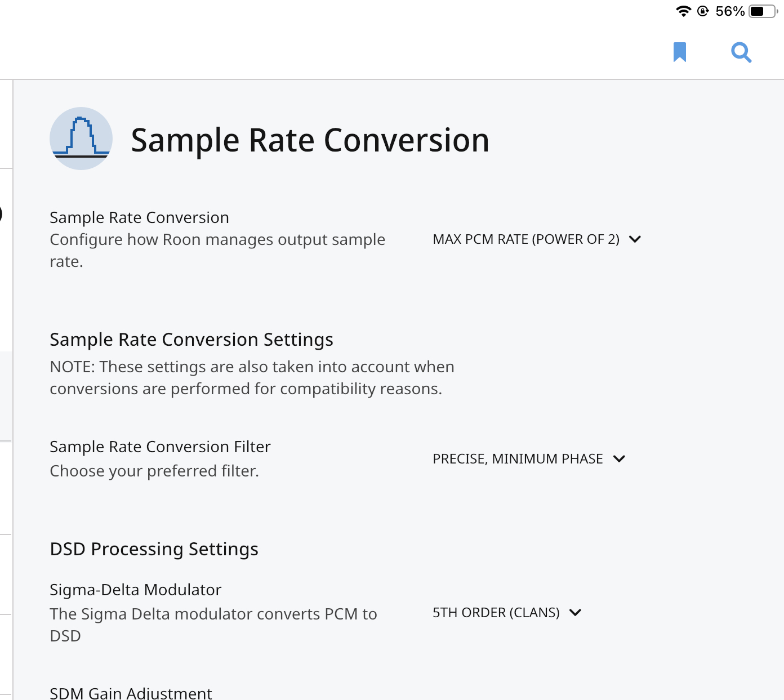The image size is (784, 700).
Task: Click the NOTE text about compatibility conversions
Action: tap(252, 378)
